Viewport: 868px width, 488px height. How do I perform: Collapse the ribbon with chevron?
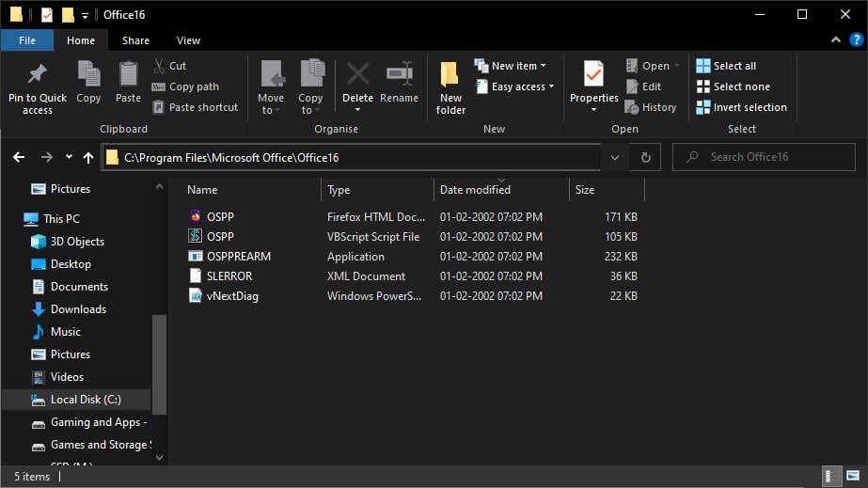tap(836, 39)
